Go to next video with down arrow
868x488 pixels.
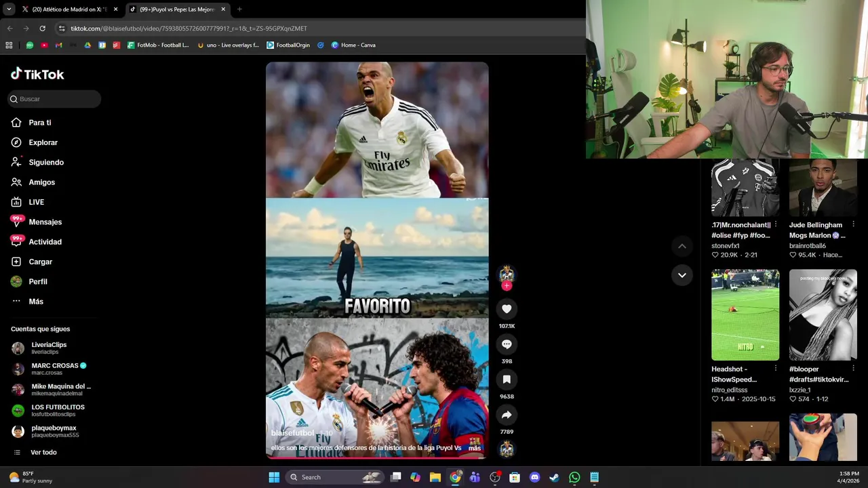[x=682, y=275]
